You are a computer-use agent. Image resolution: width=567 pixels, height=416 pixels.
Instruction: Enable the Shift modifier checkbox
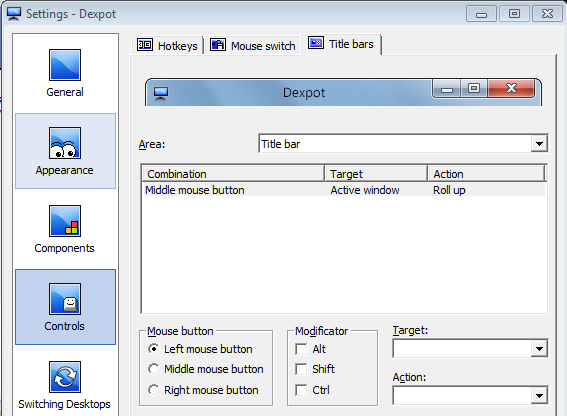[301, 369]
